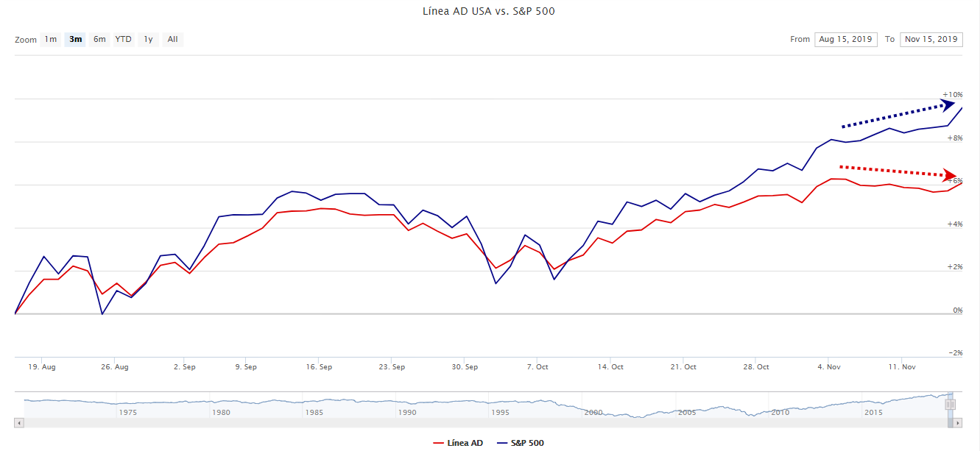
Task: Click navigator scrollbar right arrow
Action: coord(957,423)
